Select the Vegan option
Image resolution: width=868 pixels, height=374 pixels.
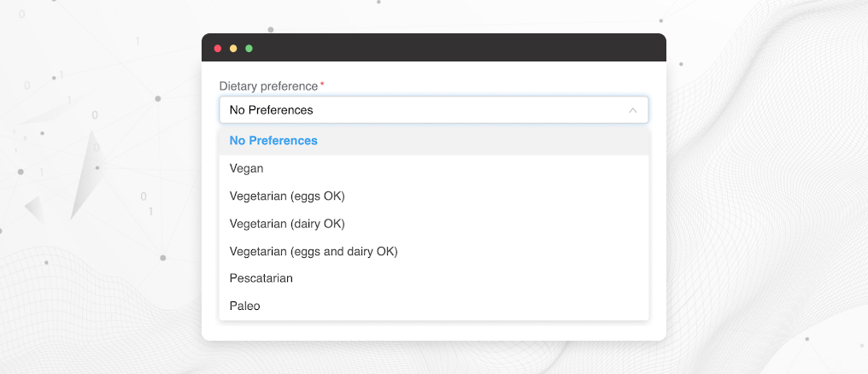(247, 168)
